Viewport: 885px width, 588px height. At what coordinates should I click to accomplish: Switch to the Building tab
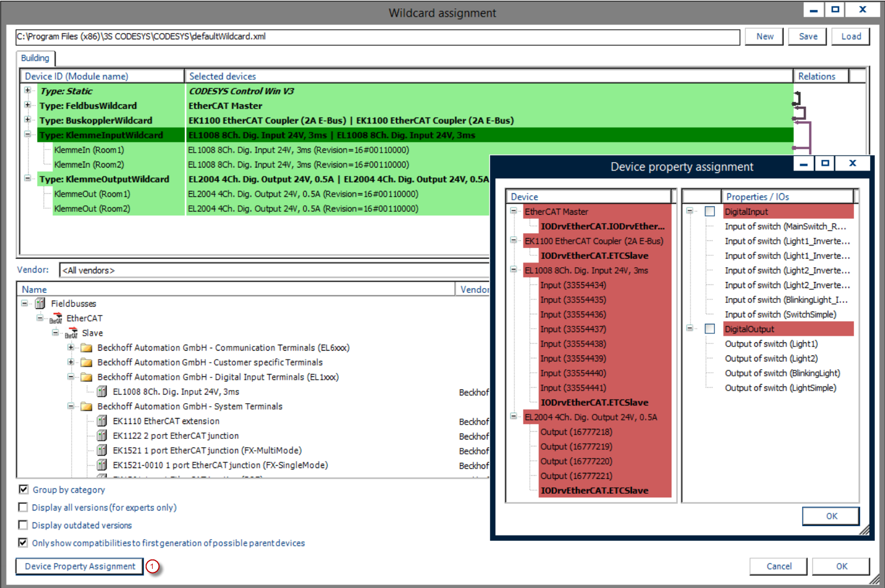pyautogui.click(x=35, y=58)
